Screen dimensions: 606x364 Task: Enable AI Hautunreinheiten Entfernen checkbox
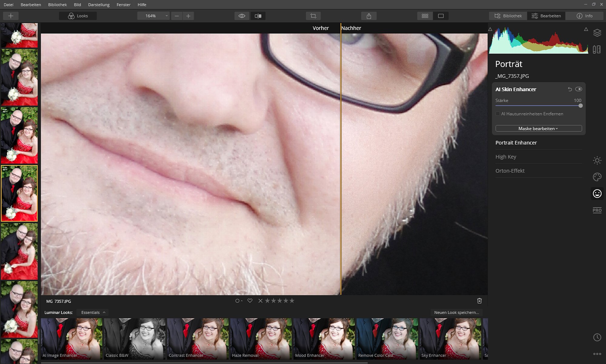pos(498,114)
